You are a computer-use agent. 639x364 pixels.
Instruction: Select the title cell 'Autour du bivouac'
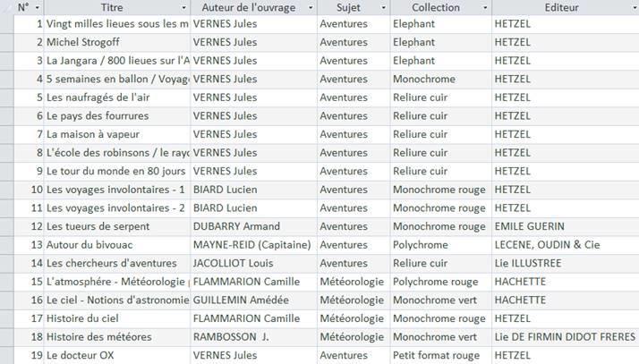(x=117, y=245)
